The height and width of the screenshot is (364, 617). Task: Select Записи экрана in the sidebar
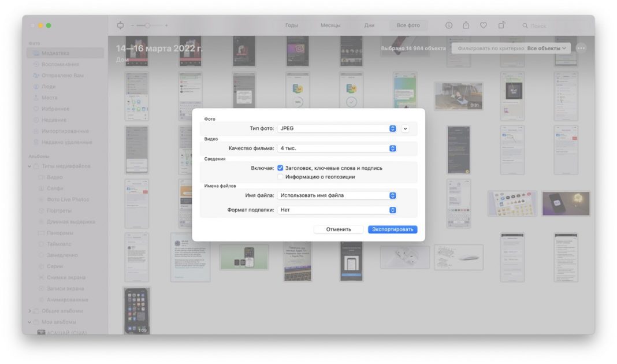(65, 288)
